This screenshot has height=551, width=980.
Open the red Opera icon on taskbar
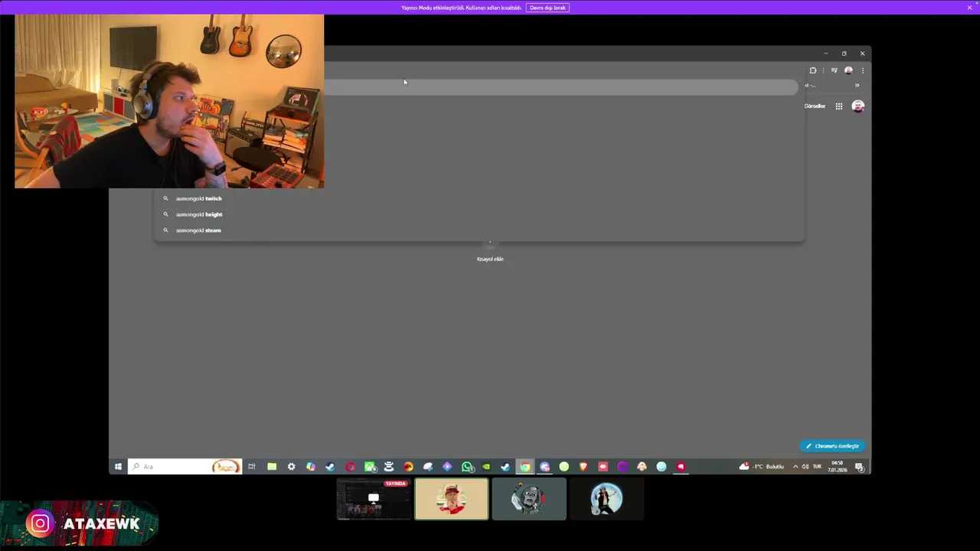(350, 467)
